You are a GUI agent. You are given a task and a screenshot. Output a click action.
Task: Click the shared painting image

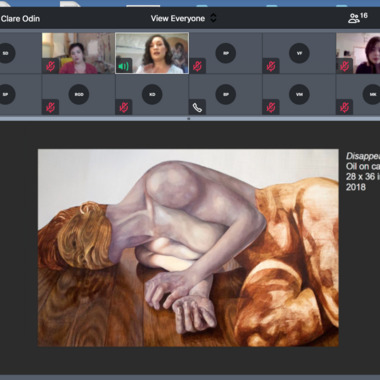(188, 248)
